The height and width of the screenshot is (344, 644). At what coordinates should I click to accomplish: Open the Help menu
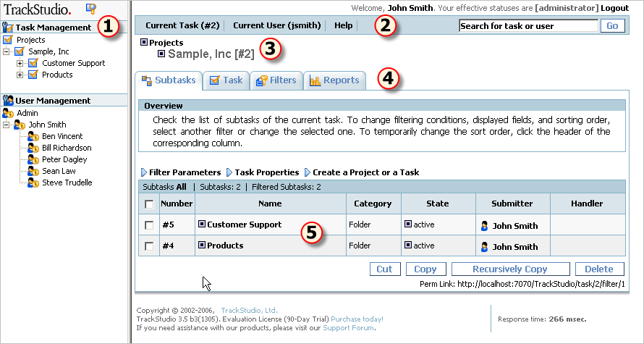(344, 25)
